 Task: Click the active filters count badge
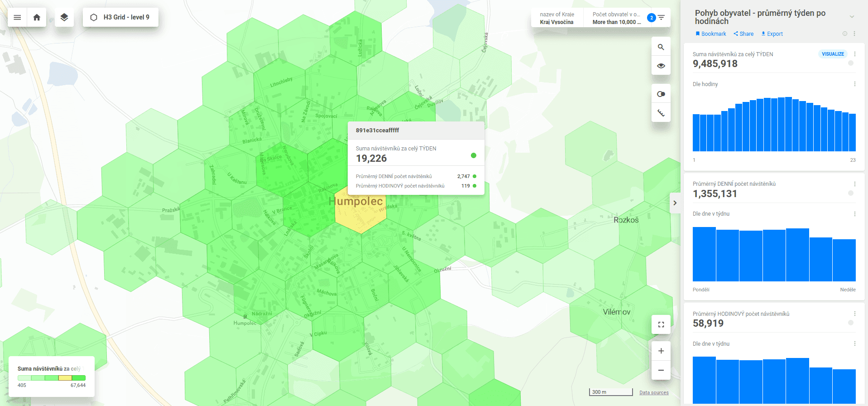coord(651,18)
